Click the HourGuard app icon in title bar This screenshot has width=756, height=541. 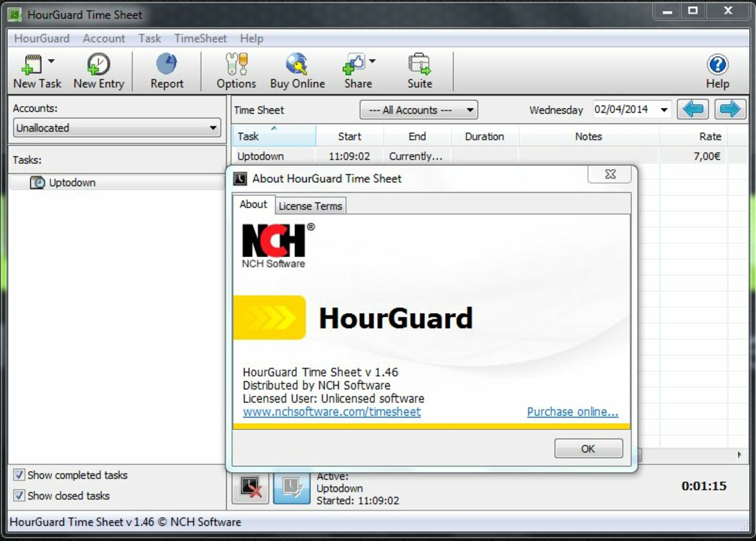pyautogui.click(x=15, y=14)
